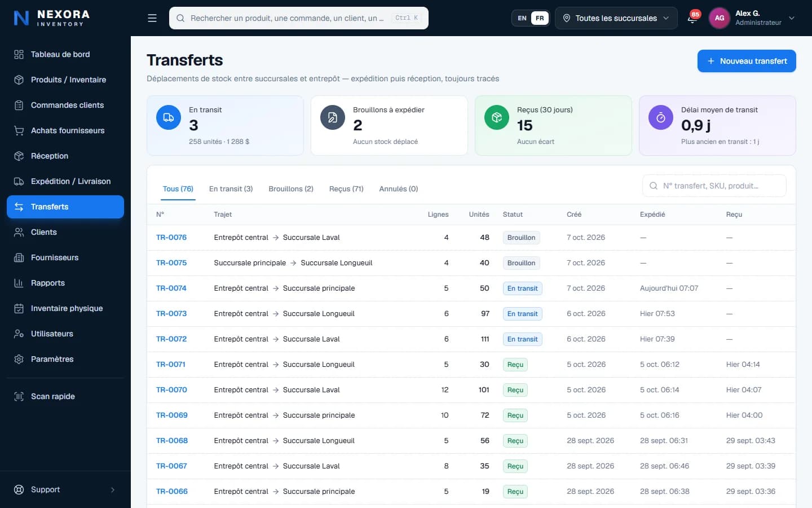Open transfer TR-0076
812x508 pixels.
171,238
